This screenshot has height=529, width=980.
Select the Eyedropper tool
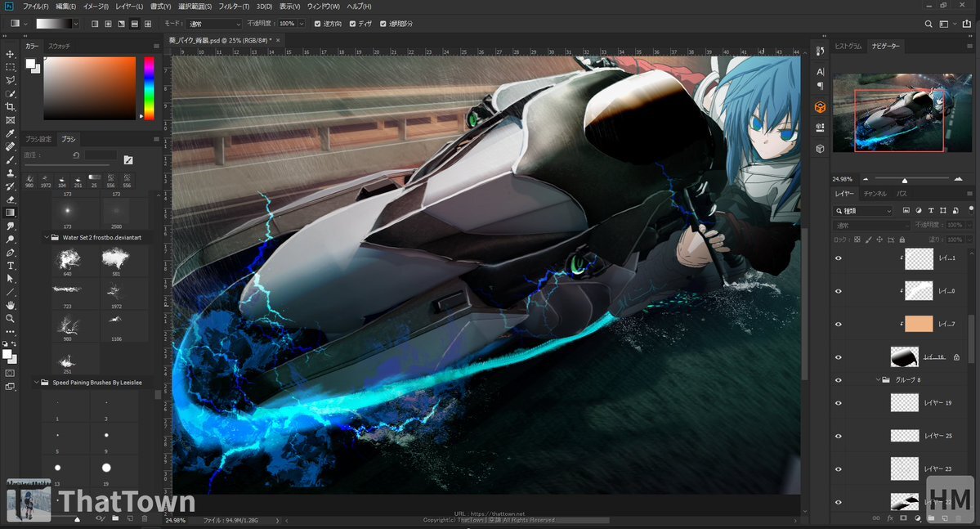[10, 133]
